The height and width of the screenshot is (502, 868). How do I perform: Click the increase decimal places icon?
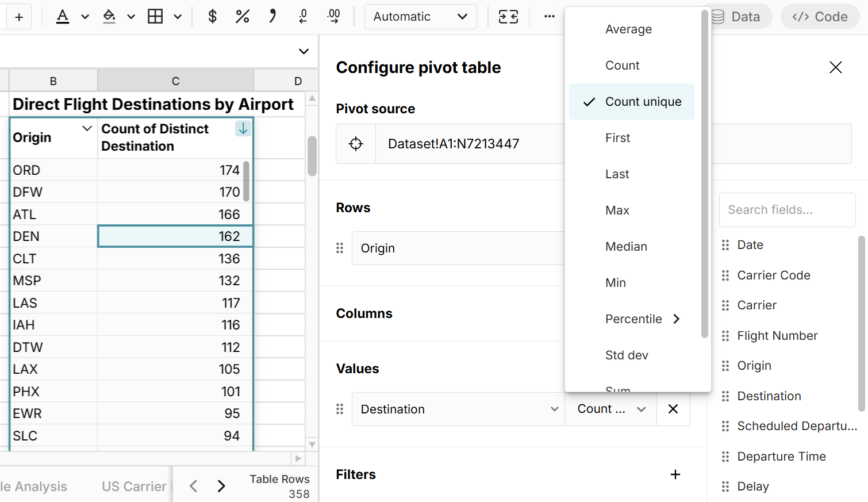click(333, 17)
